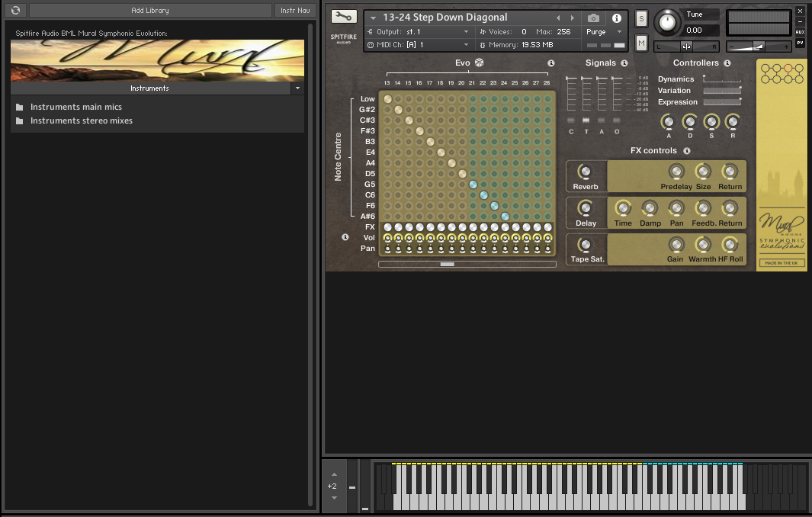Click the Tape Sat. knob
This screenshot has width=812, height=517.
click(x=586, y=245)
